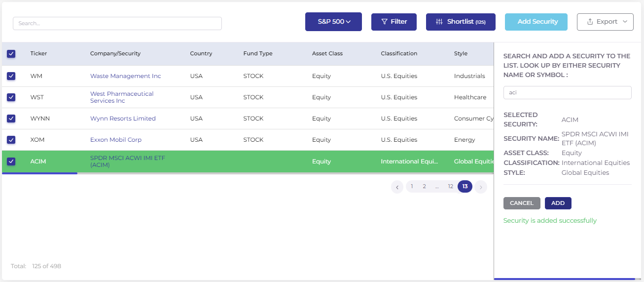Open pagination ellipsis for more pages

click(437, 186)
